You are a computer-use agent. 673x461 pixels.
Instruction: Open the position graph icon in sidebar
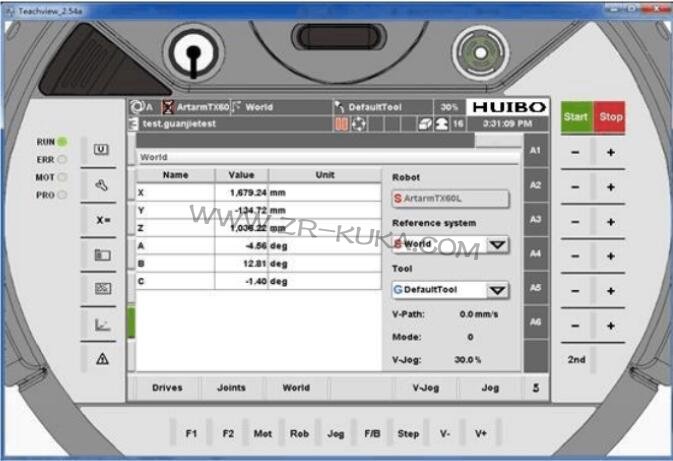click(102, 324)
